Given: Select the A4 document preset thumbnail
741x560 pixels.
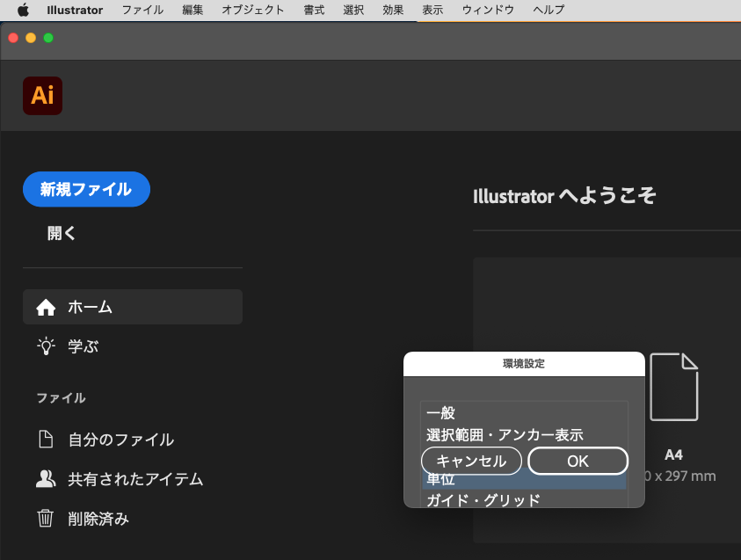Looking at the screenshot, I should 674,387.
